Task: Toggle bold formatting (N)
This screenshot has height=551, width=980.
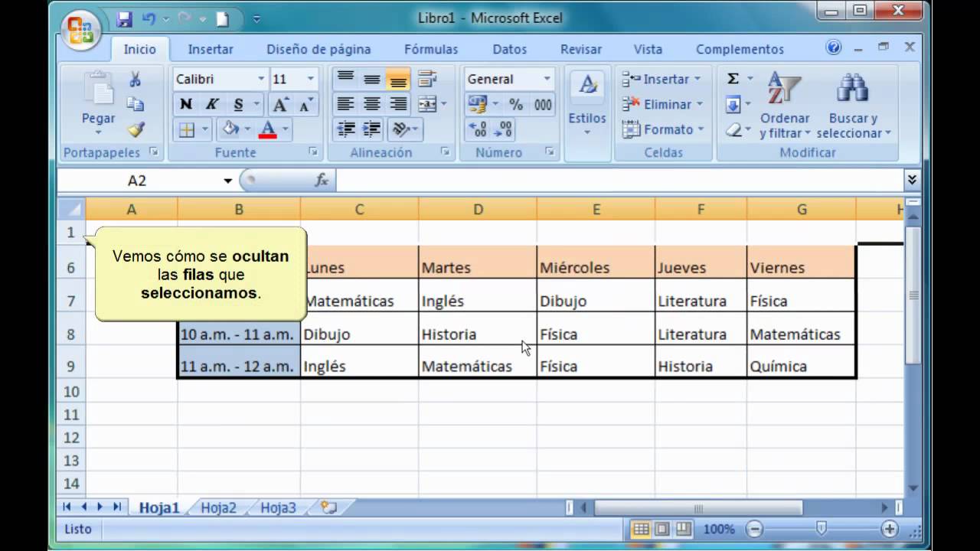Action: coord(186,105)
